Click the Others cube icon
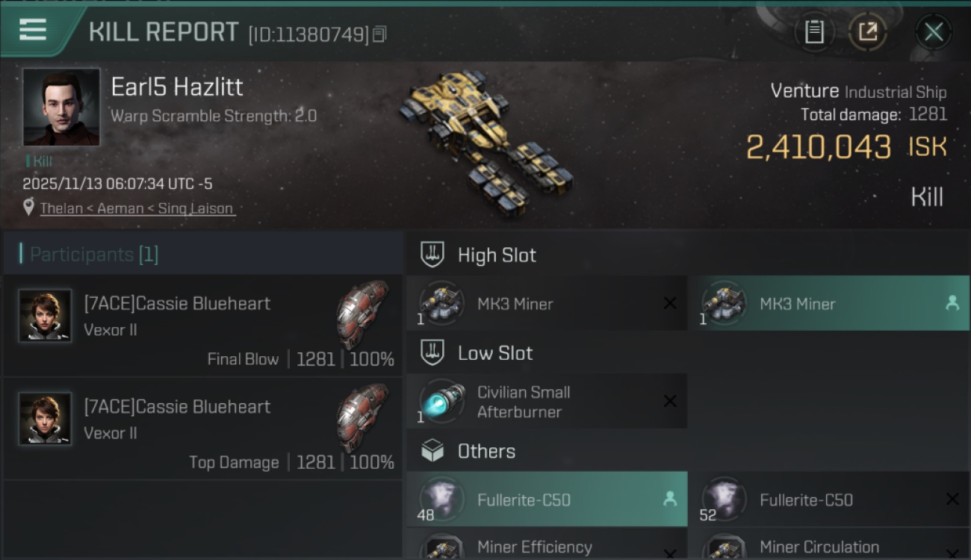The width and height of the screenshot is (971, 560). tap(432, 451)
